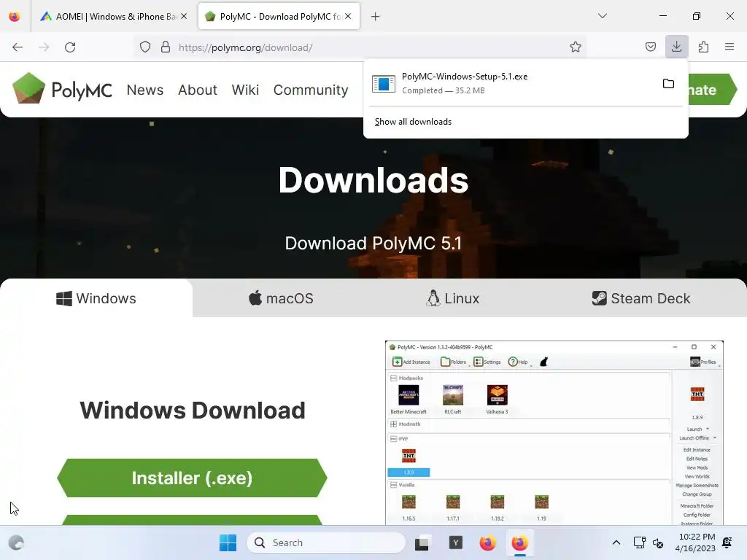Click Show all downloads
The width and height of the screenshot is (747, 560).
(x=413, y=122)
